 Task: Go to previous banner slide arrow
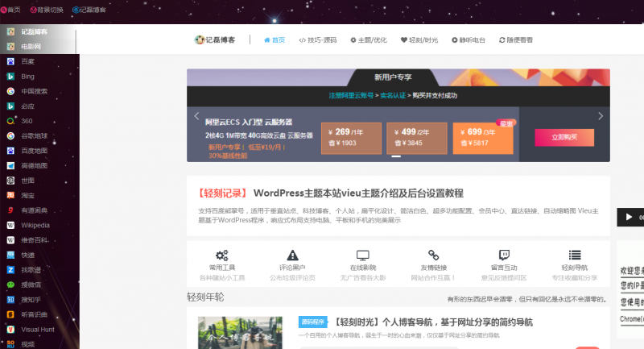click(x=196, y=116)
